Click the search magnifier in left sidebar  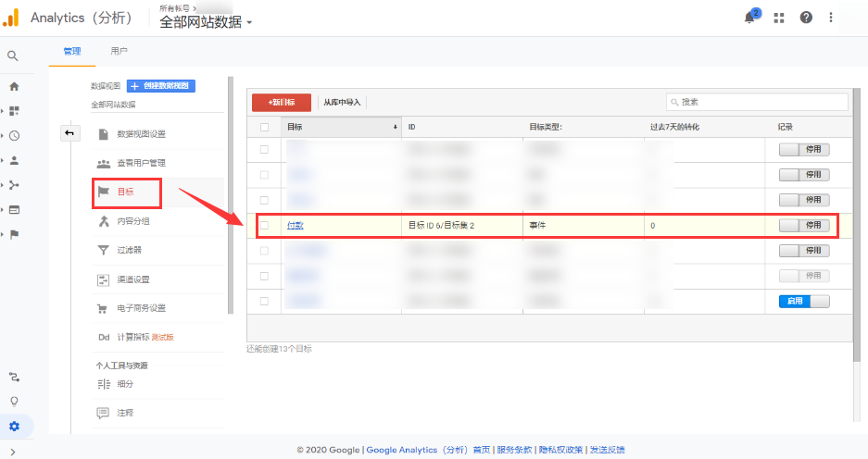pos(13,56)
